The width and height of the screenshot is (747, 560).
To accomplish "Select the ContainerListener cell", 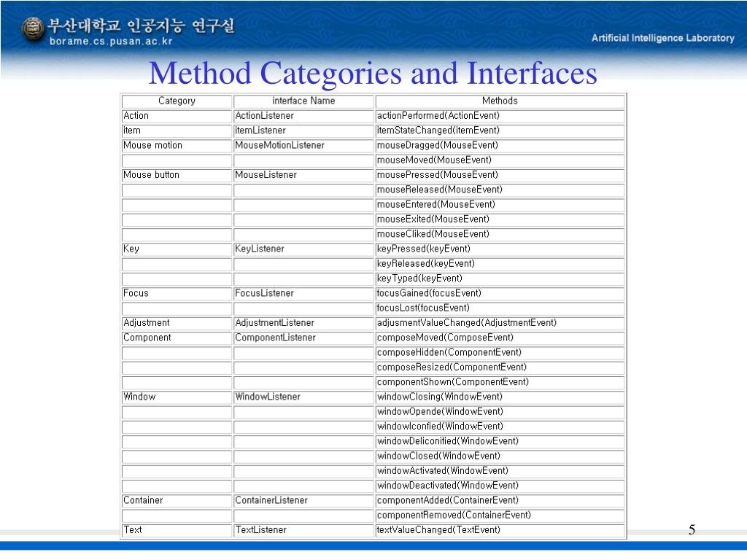I will [303, 500].
